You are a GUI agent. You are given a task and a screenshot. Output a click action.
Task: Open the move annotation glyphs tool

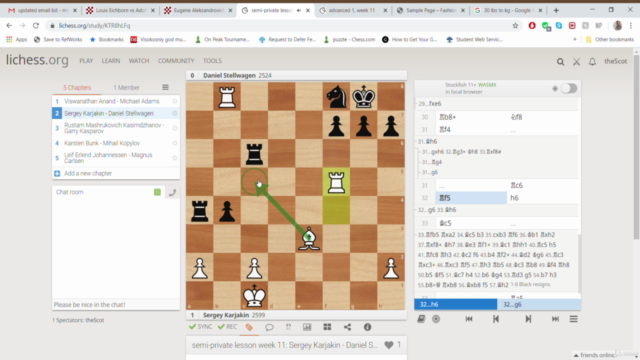[288, 327]
